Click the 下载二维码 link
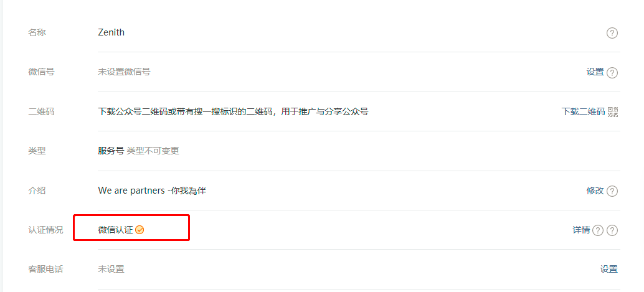The width and height of the screenshot is (644, 292). pyautogui.click(x=583, y=111)
